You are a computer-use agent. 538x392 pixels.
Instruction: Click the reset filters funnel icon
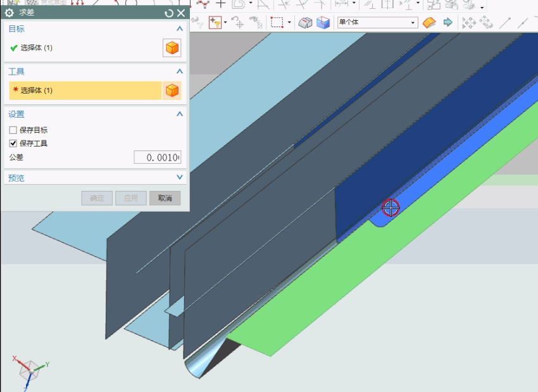(198, 23)
